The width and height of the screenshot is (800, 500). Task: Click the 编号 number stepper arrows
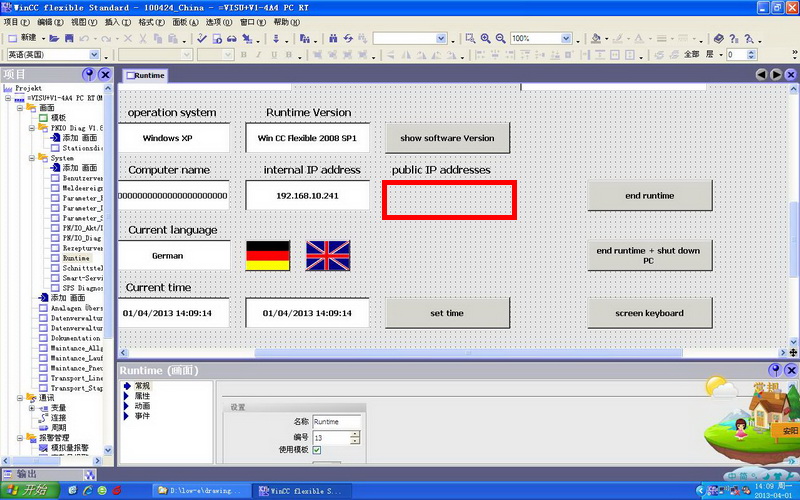point(355,437)
